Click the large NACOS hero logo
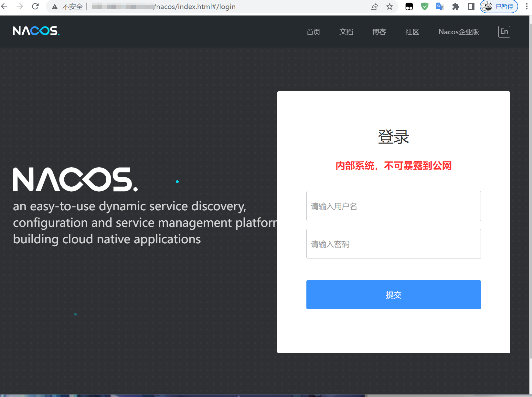 tap(76, 179)
